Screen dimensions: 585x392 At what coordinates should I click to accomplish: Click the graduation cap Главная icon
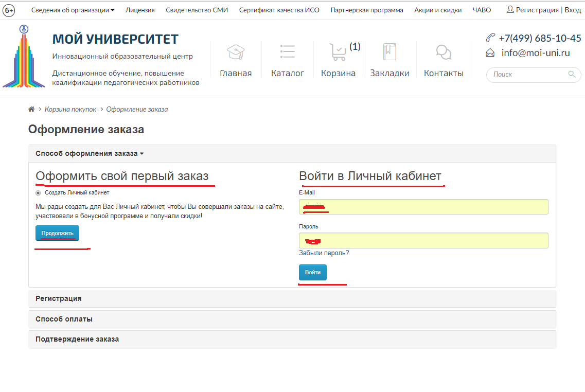pyautogui.click(x=236, y=52)
